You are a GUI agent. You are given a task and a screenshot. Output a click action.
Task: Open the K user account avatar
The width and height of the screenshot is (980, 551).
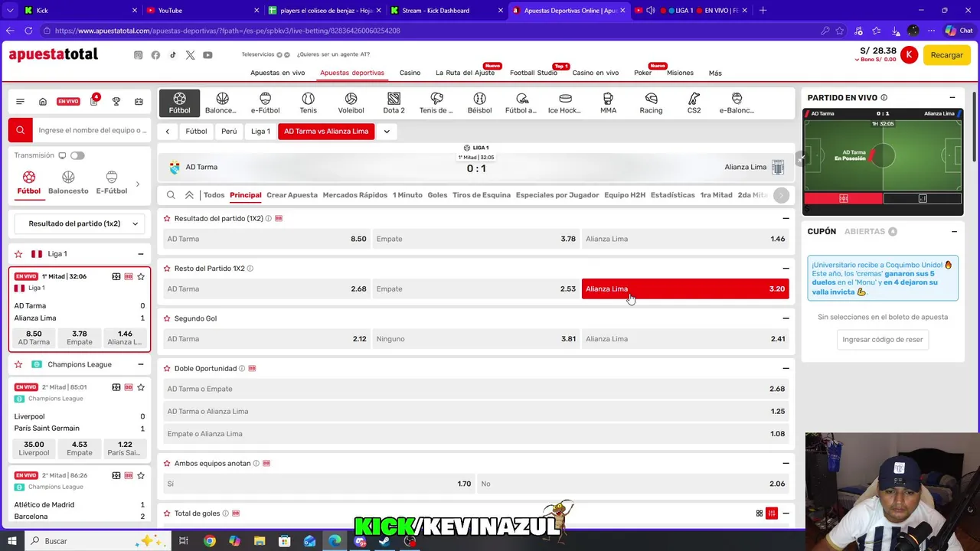coord(909,54)
